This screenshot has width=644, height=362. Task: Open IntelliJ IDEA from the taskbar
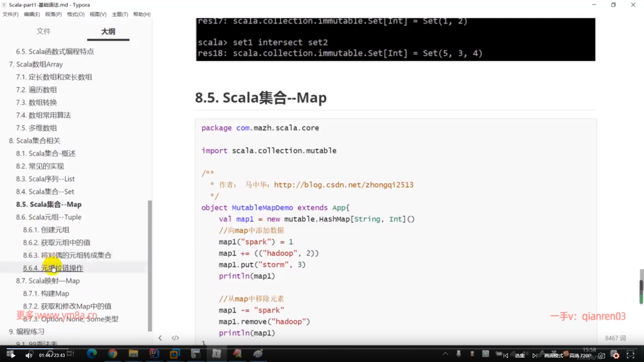(x=154, y=354)
